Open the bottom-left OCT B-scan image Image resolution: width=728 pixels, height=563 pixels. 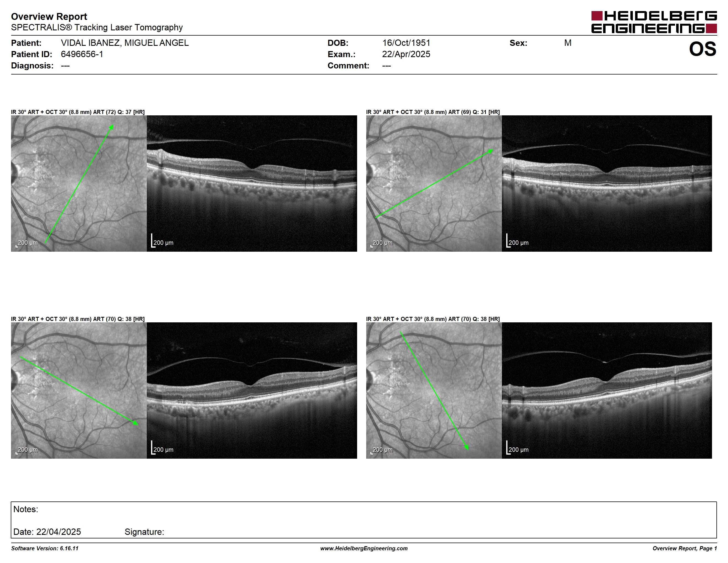[x=252, y=390]
